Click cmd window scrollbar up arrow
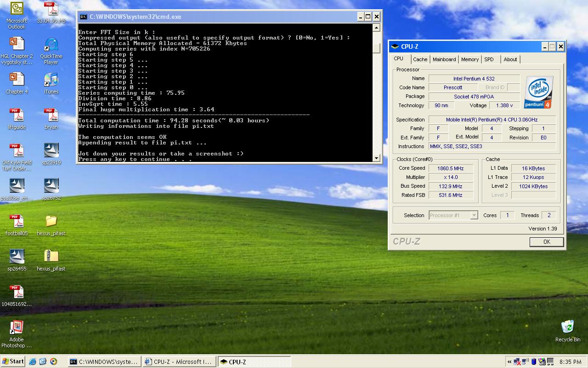The height and width of the screenshot is (368, 588). tap(377, 28)
